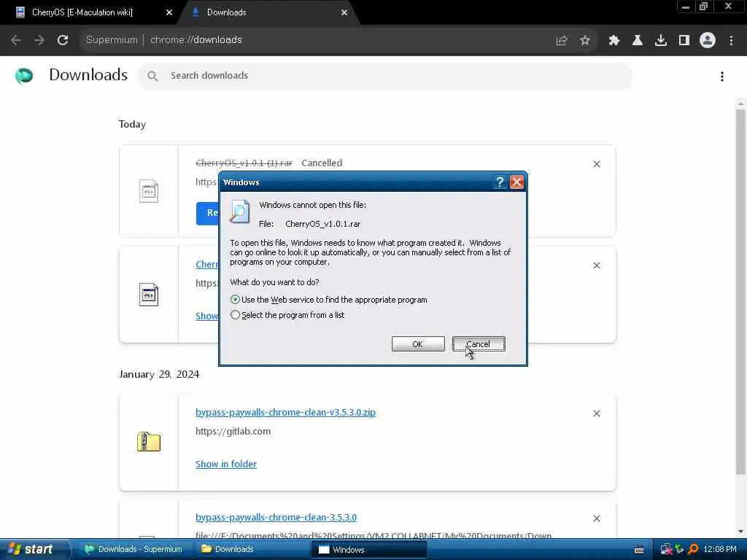Click the dialog help question mark button
This screenshot has width=747, height=560.
point(500,182)
